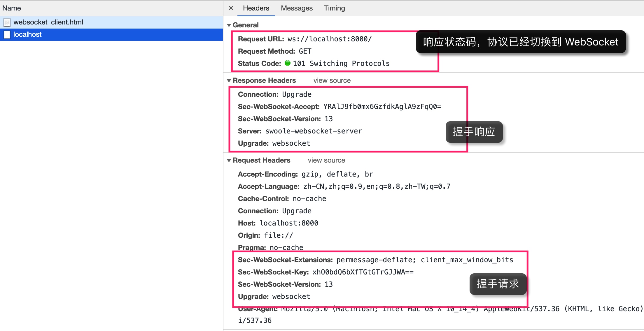Image resolution: width=644 pixels, height=331 pixels.
Task: View source of Request Headers
Action: point(326,160)
